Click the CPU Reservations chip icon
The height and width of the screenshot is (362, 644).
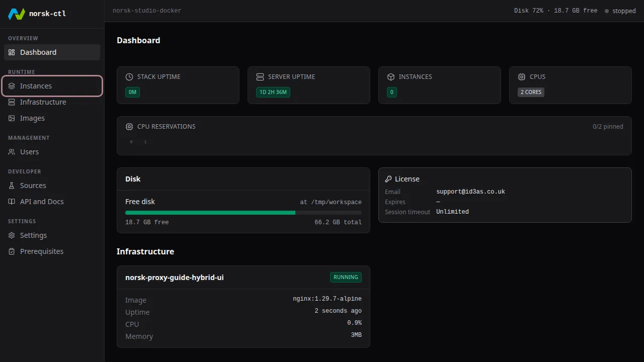tap(129, 127)
